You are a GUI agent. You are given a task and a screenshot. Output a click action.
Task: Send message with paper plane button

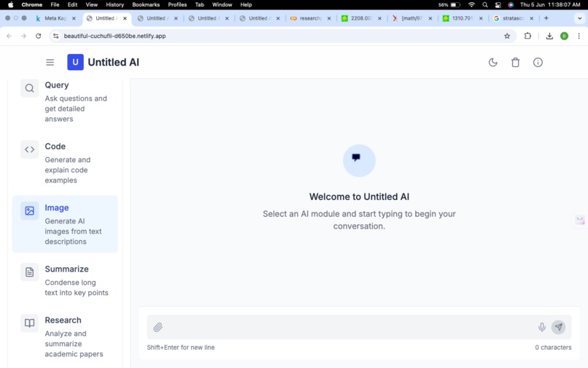tap(558, 327)
